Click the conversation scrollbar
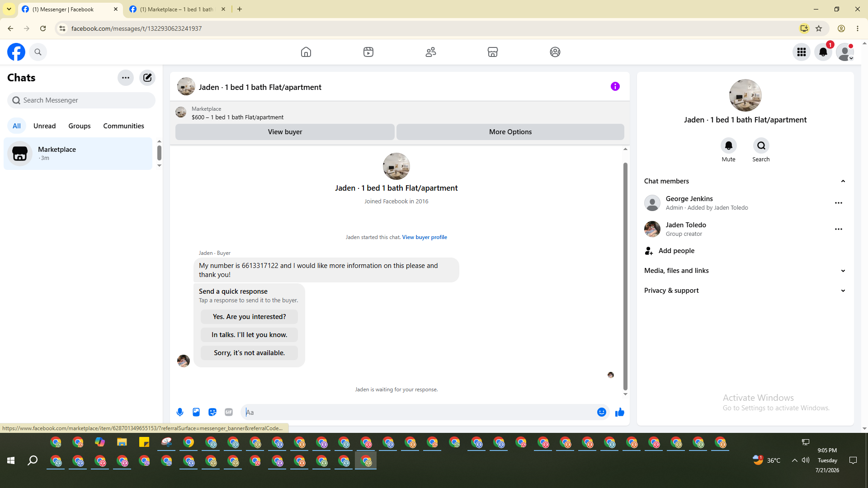The image size is (868, 488). 625,276
